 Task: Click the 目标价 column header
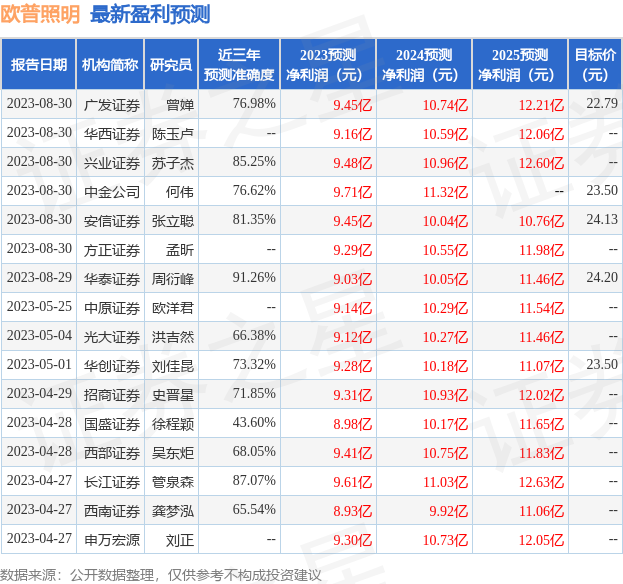pos(595,64)
